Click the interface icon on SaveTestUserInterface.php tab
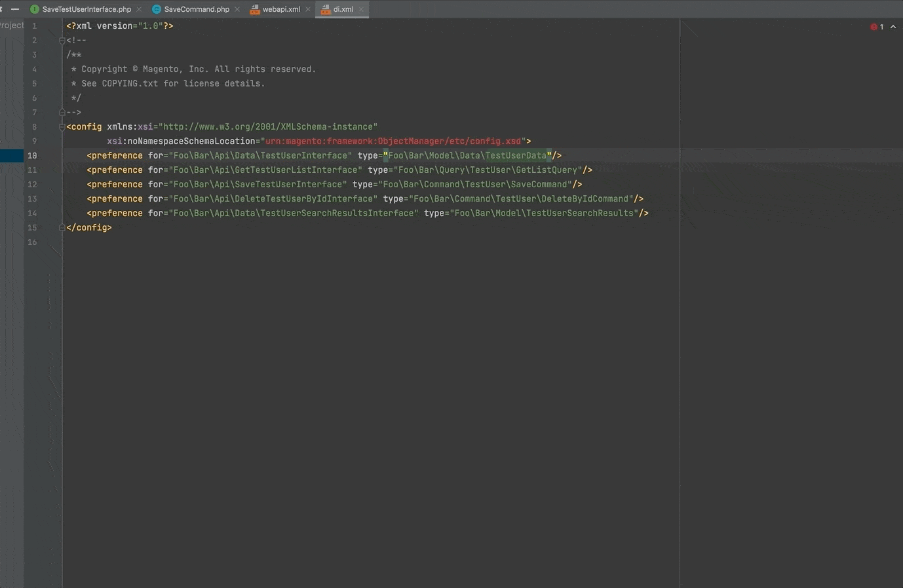 [x=35, y=9]
